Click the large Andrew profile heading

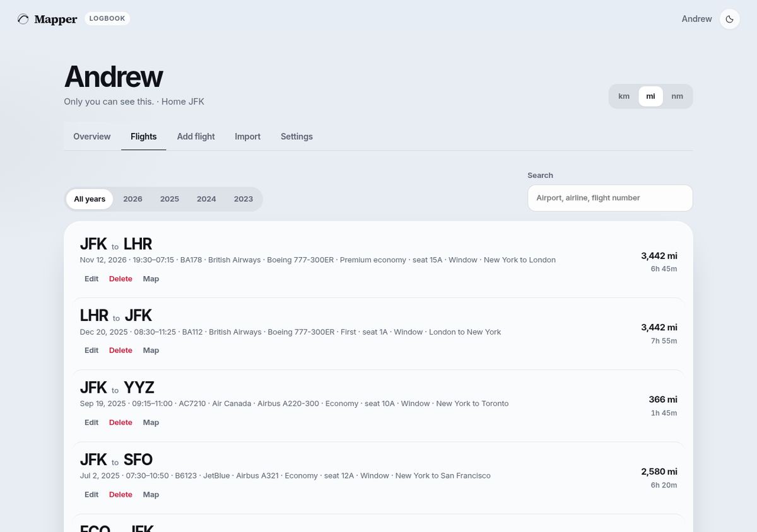coord(114,76)
